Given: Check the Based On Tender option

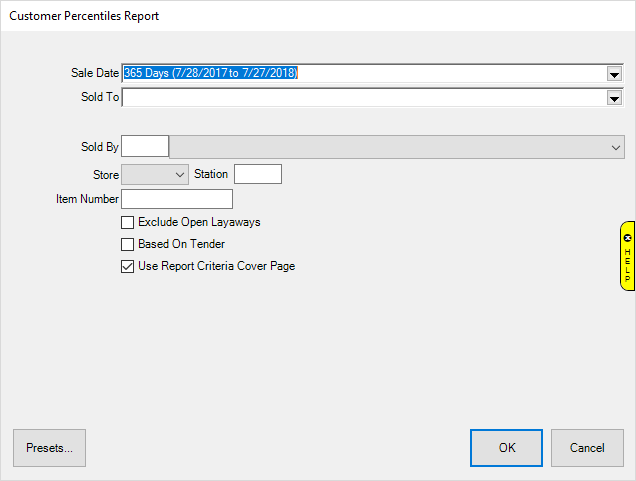Looking at the screenshot, I should [127, 244].
